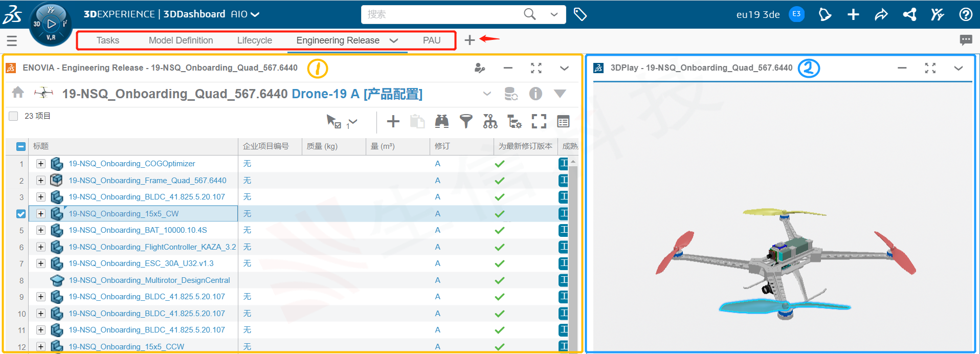Click the Share arrow icon in top bar
The width and height of the screenshot is (980, 354).
[x=881, y=14]
